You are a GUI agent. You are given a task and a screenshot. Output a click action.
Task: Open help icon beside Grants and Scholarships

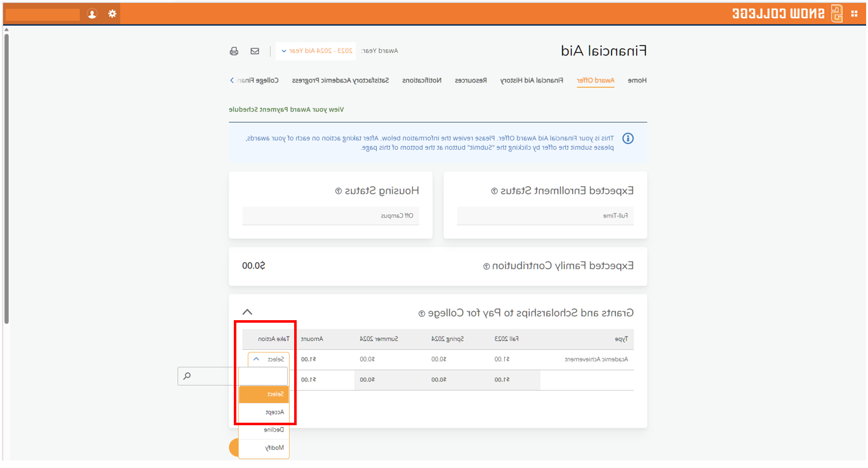click(x=422, y=313)
